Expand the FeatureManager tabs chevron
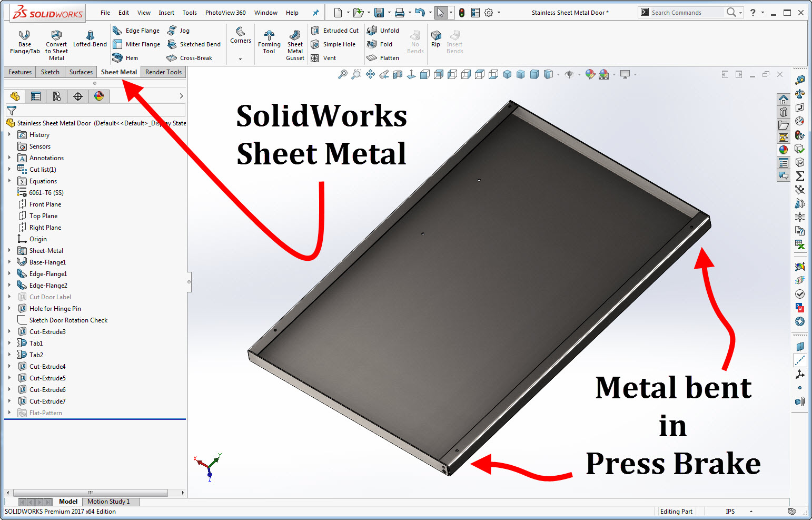 (x=181, y=96)
